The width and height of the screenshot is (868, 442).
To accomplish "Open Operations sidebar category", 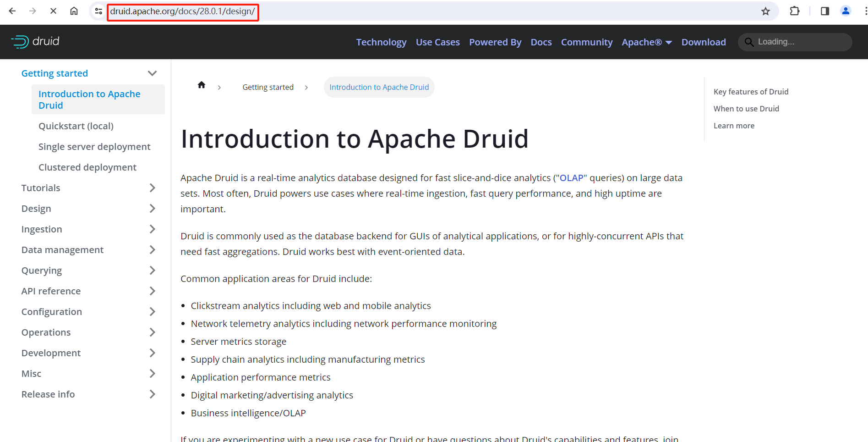I will click(x=46, y=332).
